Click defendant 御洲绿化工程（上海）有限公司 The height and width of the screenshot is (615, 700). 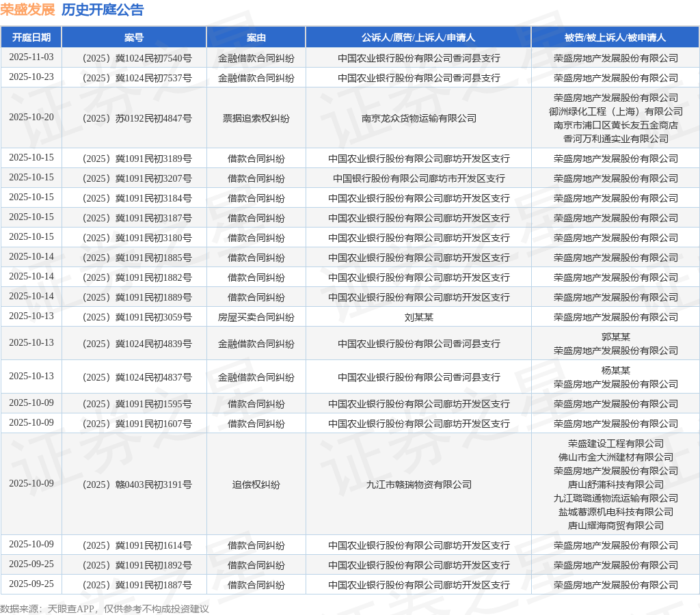pyautogui.click(x=616, y=111)
